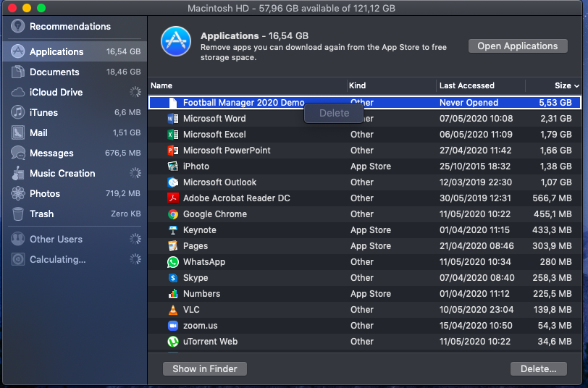Screen dimensions: 588x388
Task: Click the Microsoft PowerPoint app icon
Action: tap(172, 151)
